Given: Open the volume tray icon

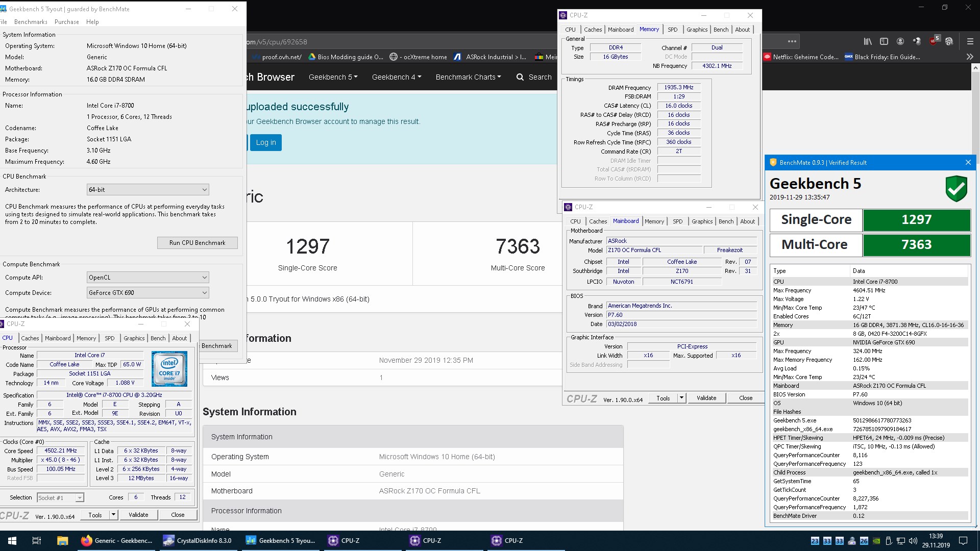Looking at the screenshot, I should [913, 541].
